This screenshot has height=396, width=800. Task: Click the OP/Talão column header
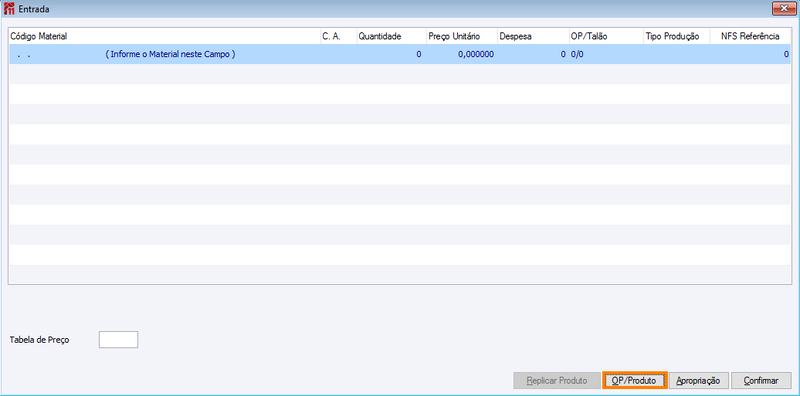coord(606,37)
